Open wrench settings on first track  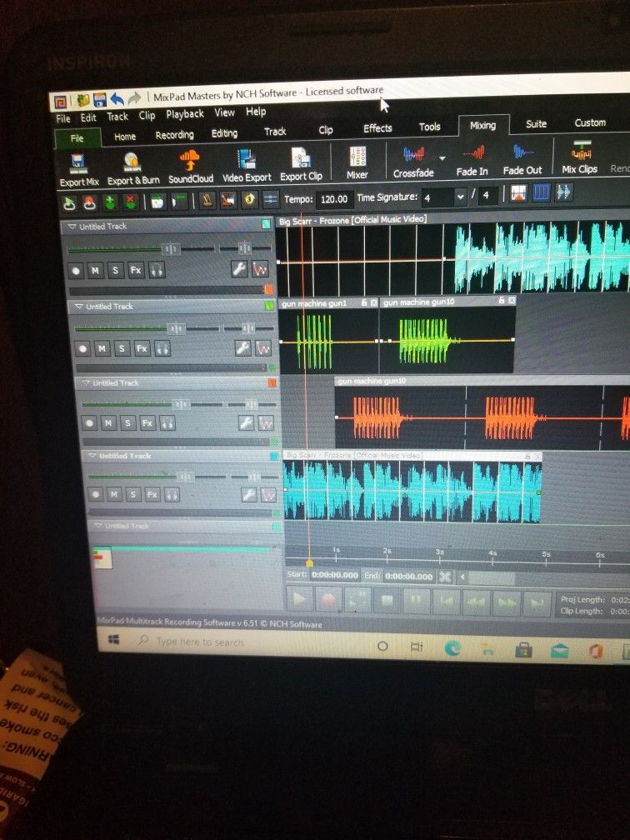(x=239, y=269)
